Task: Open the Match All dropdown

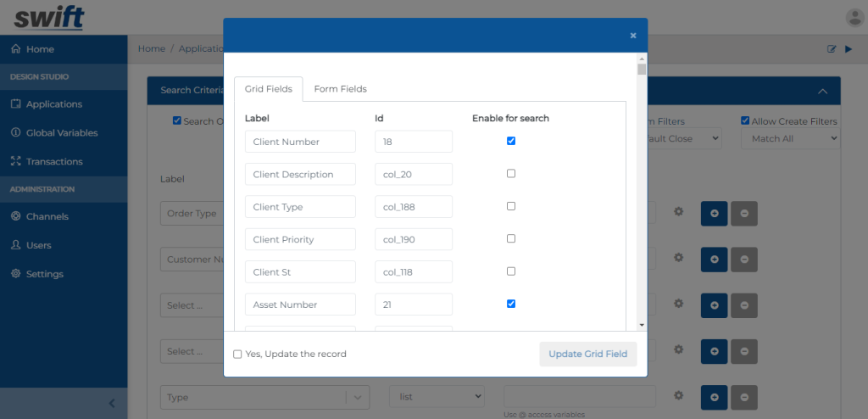Action: 789,138
